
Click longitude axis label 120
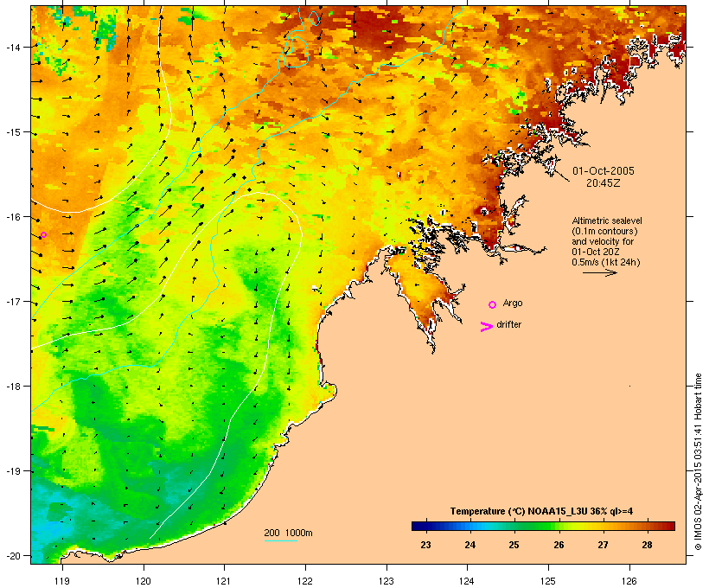[x=144, y=580]
